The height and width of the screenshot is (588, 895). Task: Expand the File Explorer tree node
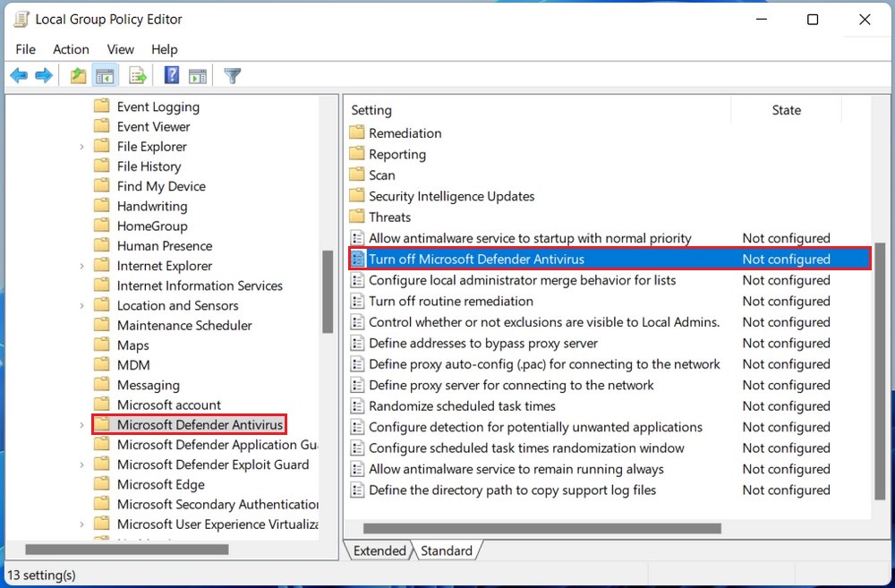pos(81,147)
